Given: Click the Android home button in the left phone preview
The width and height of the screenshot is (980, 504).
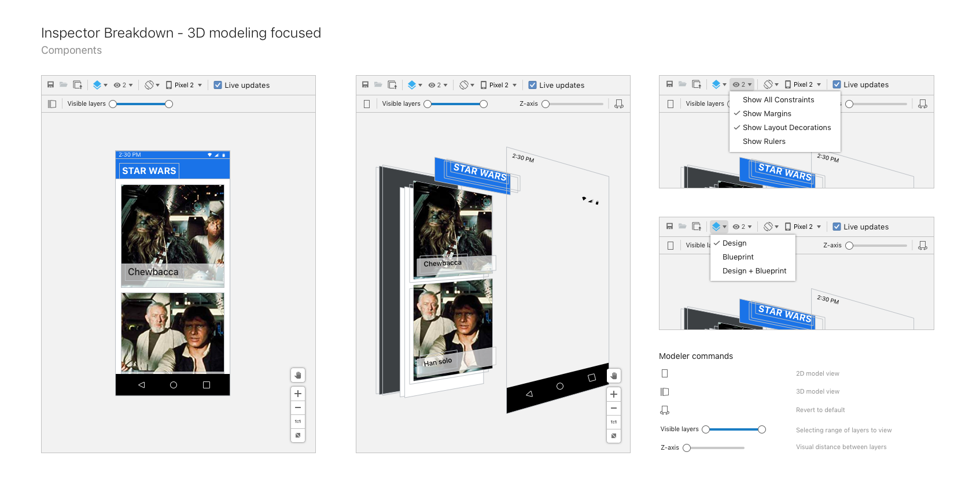Looking at the screenshot, I should tap(173, 385).
